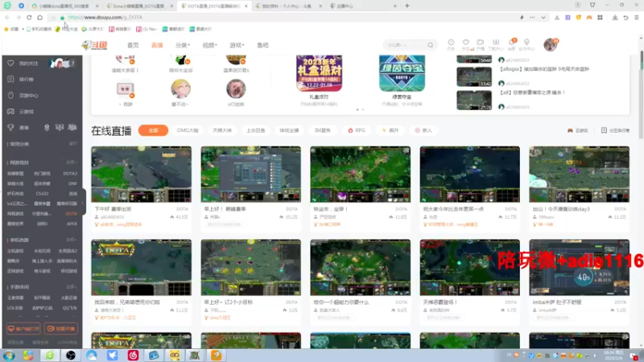This screenshot has width=644, height=362.
Task: Select CS:GO in sidebar category list
Action: pos(42,194)
